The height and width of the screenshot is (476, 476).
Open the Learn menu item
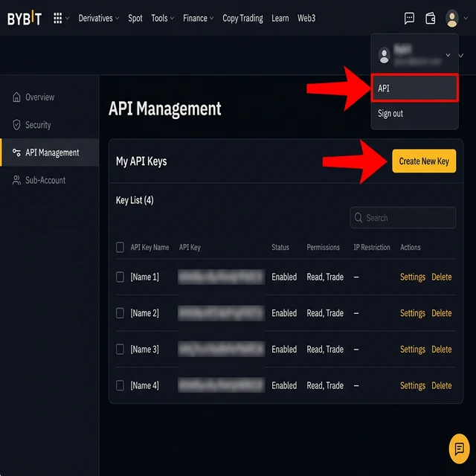(280, 18)
